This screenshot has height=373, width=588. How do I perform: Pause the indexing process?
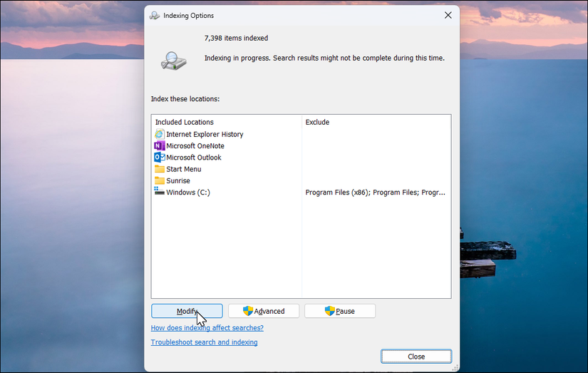340,311
